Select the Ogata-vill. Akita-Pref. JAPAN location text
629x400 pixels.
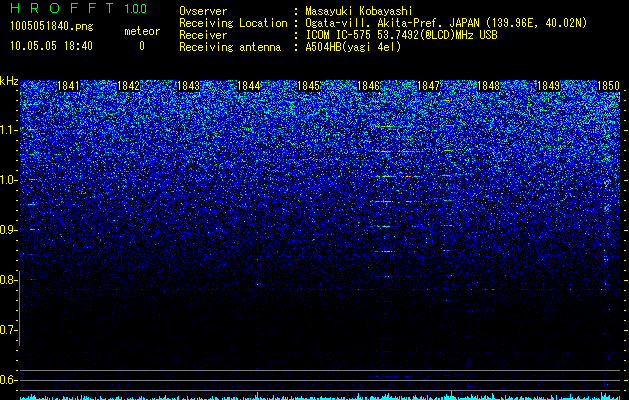446,23
